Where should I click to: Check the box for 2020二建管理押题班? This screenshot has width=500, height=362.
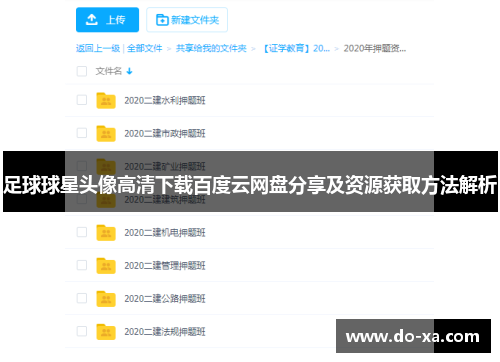tap(82, 265)
